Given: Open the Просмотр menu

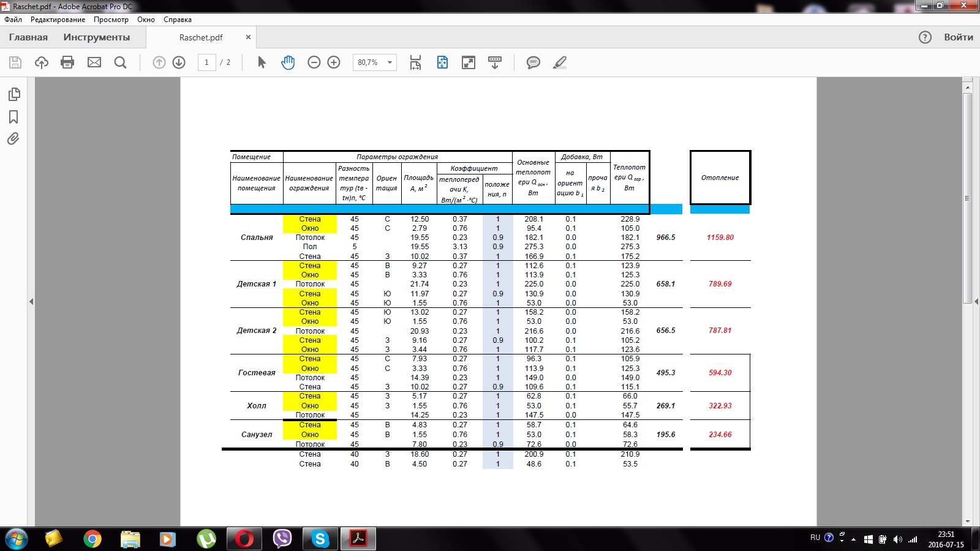Looking at the screenshot, I should coord(111,20).
